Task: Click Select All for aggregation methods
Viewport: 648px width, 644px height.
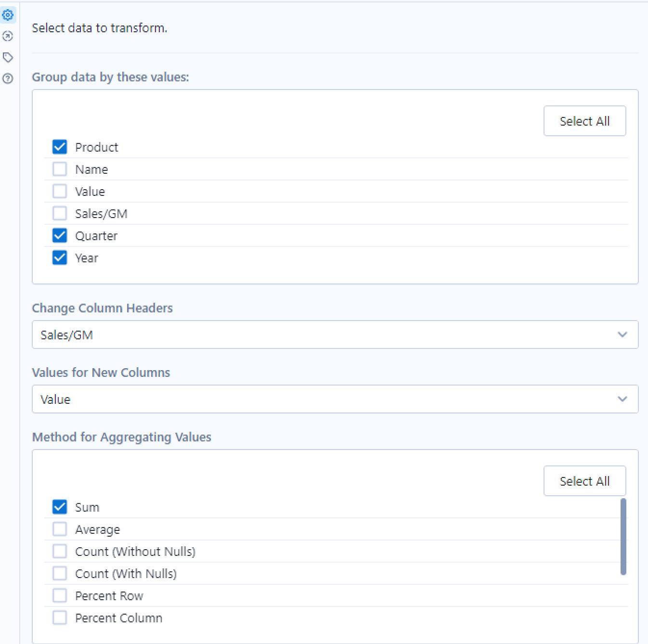Action: (x=584, y=481)
